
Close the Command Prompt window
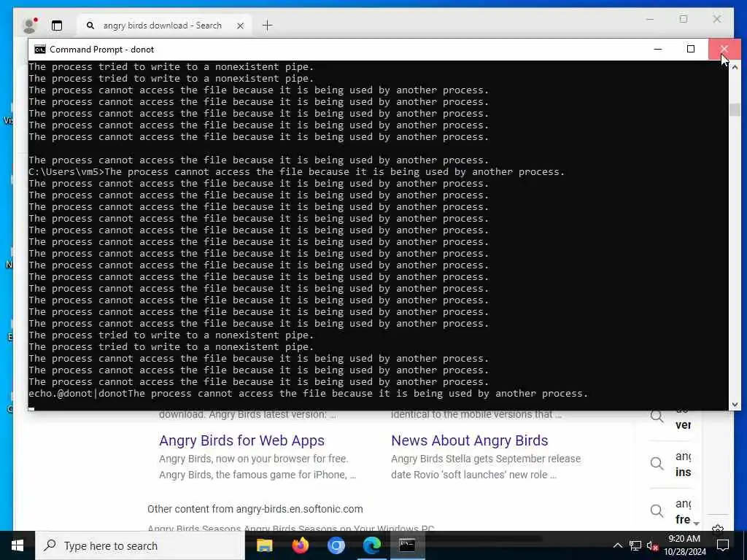[724, 49]
